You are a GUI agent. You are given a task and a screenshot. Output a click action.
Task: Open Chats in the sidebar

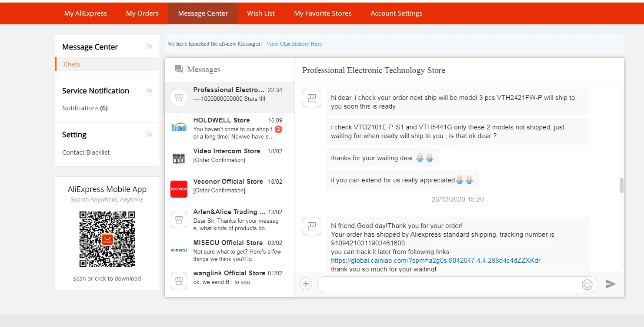click(x=72, y=64)
